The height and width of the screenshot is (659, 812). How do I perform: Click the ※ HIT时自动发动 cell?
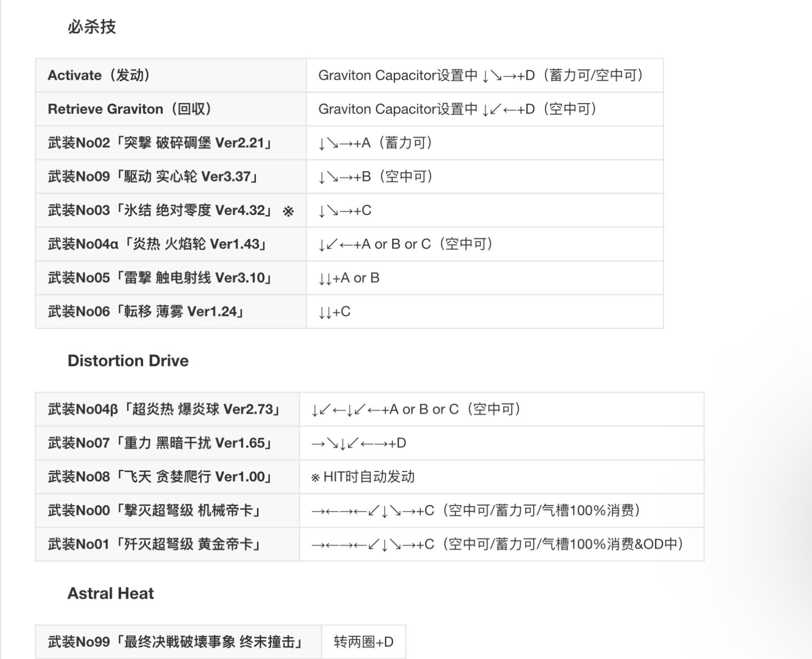(x=363, y=477)
